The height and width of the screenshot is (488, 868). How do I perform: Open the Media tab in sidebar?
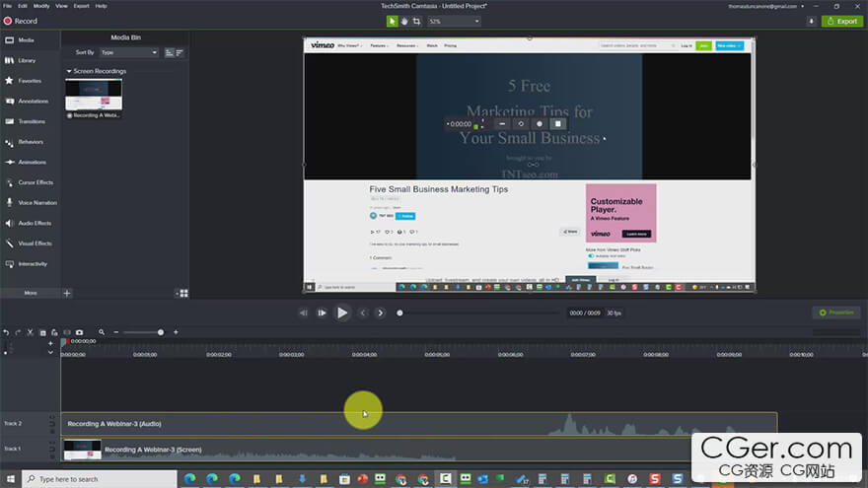[26, 40]
